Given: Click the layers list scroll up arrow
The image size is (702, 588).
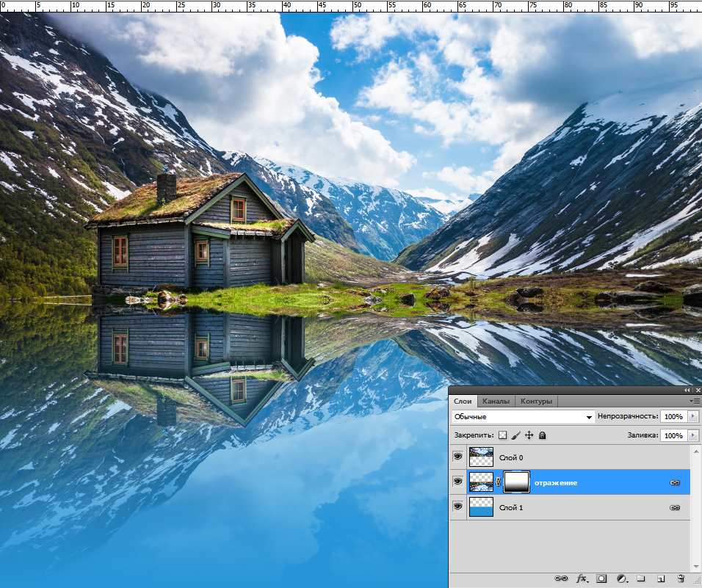Looking at the screenshot, I should (696, 450).
